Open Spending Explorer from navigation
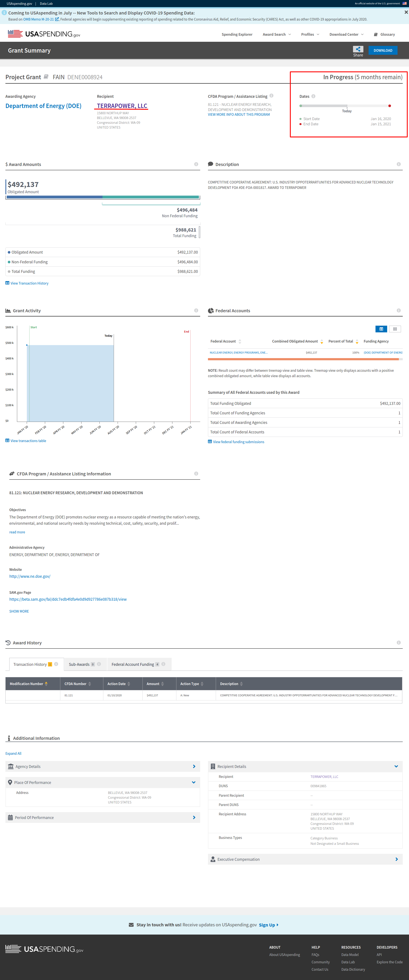This screenshot has width=409, height=980. pos(237,34)
